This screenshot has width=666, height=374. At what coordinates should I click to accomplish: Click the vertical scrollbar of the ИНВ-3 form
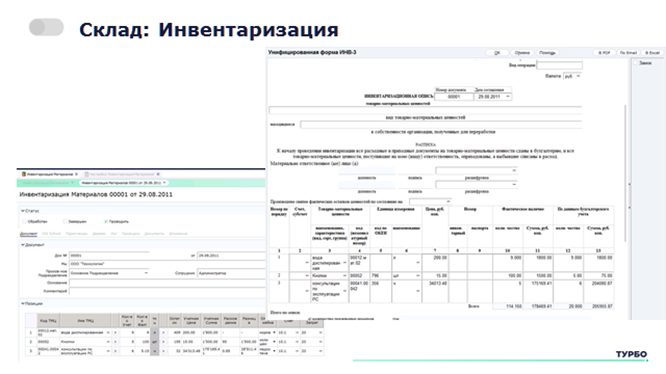tap(625, 174)
